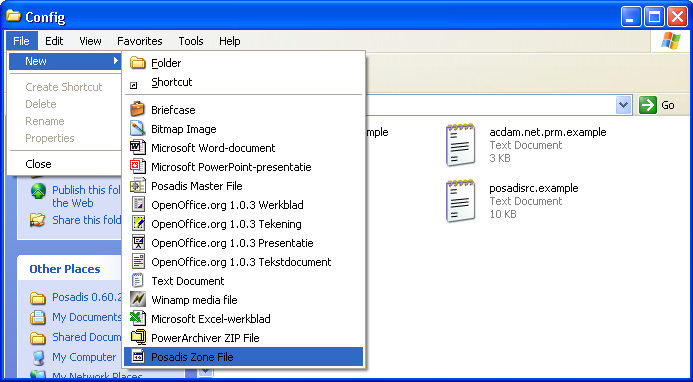Click the OpenOffice.org Presentatie icon
Viewport: 693px width, 382px height.
click(138, 242)
